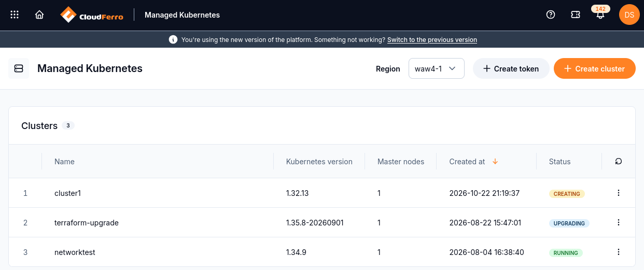Open actions menu for cluster1
Image resolution: width=644 pixels, height=270 pixels.
coord(618,193)
